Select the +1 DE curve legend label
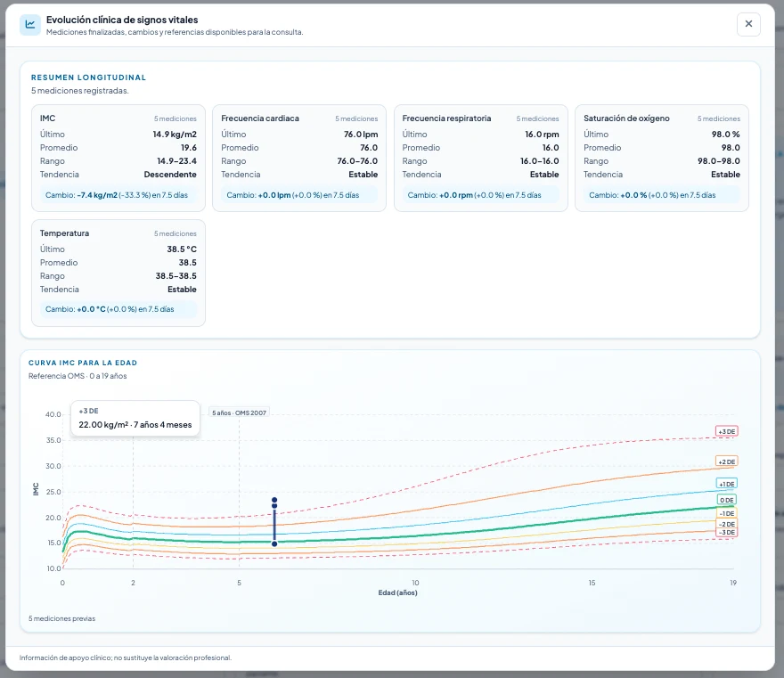The width and height of the screenshot is (784, 678). click(726, 484)
